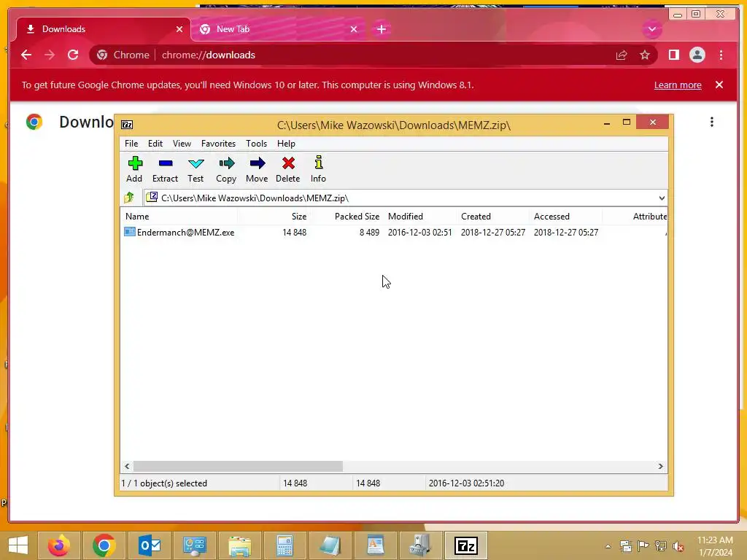Bookmark this page with the star
This screenshot has height=560, width=747.
click(x=645, y=55)
